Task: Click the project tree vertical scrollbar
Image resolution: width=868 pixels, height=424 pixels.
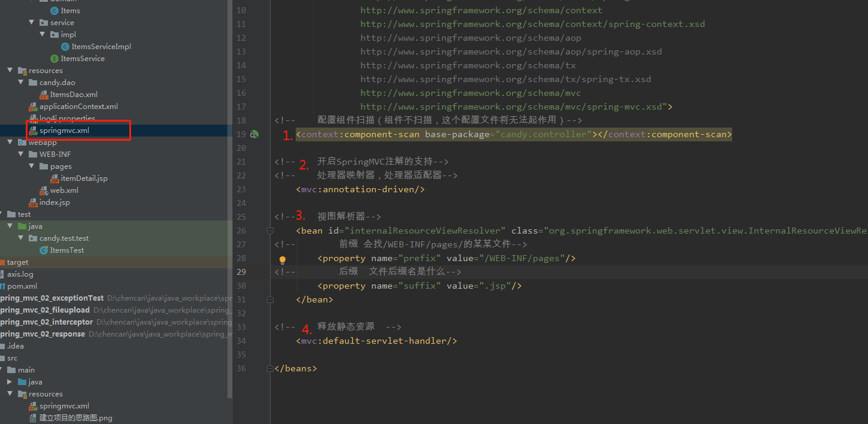Action: [x=230, y=198]
